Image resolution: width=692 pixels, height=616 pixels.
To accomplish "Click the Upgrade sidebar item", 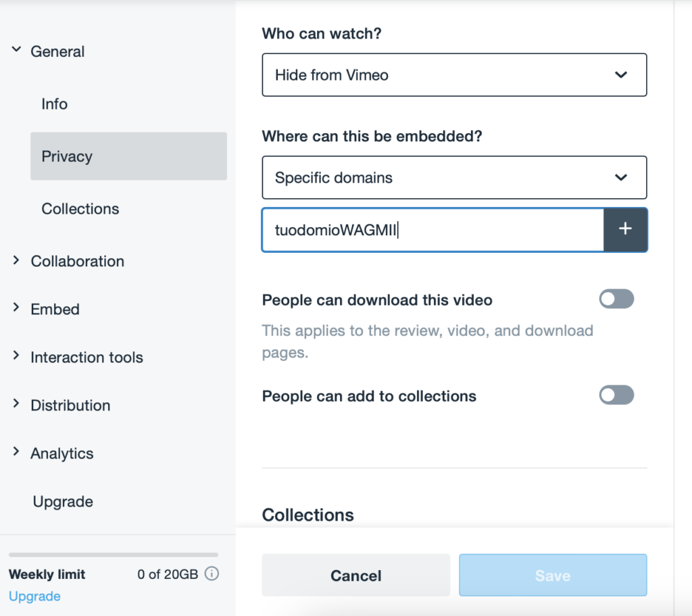I will click(63, 502).
